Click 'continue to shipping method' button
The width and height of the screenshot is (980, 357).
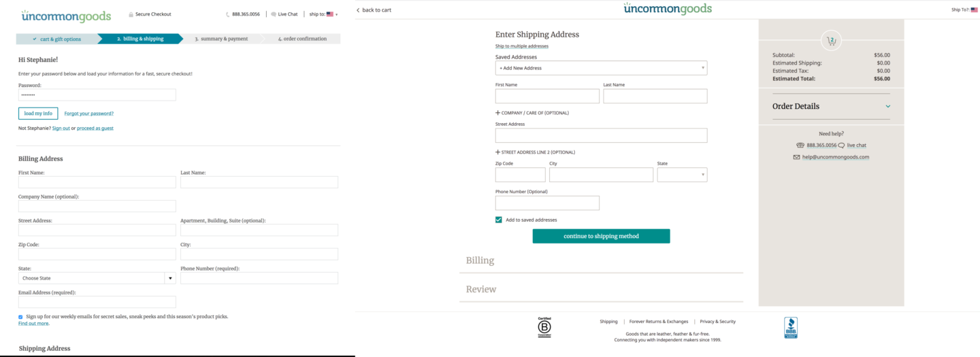(601, 236)
